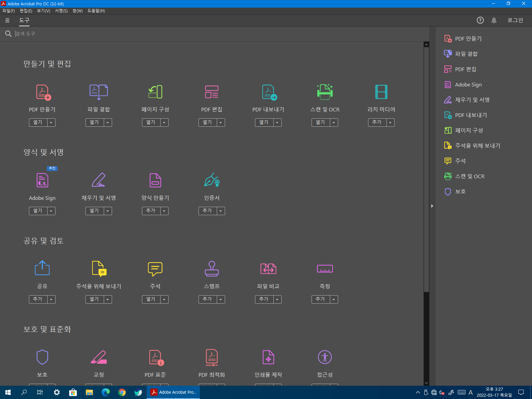Open the 스캔 및 OCR tool icon
This screenshot has height=399, width=532.
[x=325, y=92]
